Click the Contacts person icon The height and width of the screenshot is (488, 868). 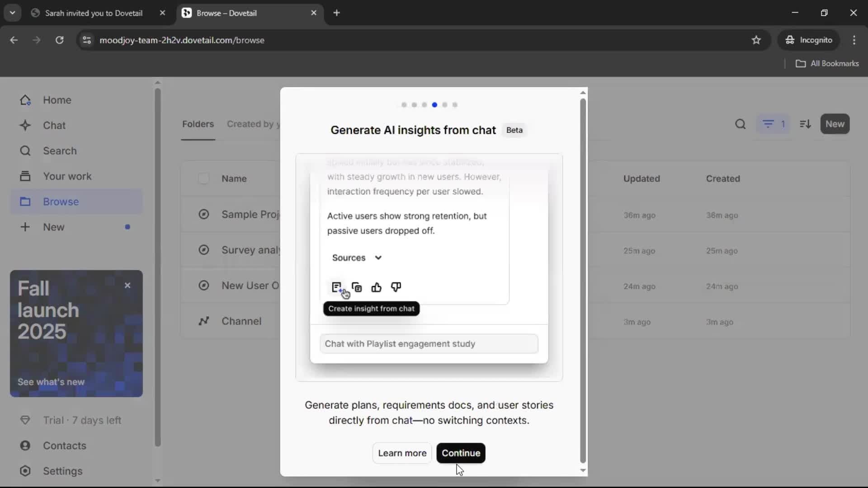coord(25,446)
